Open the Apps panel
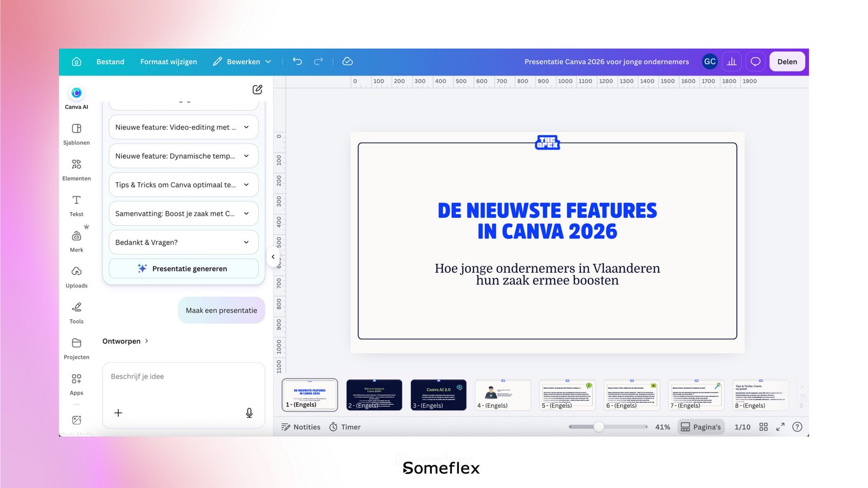Image resolution: width=868 pixels, height=488 pixels. pos(76,384)
